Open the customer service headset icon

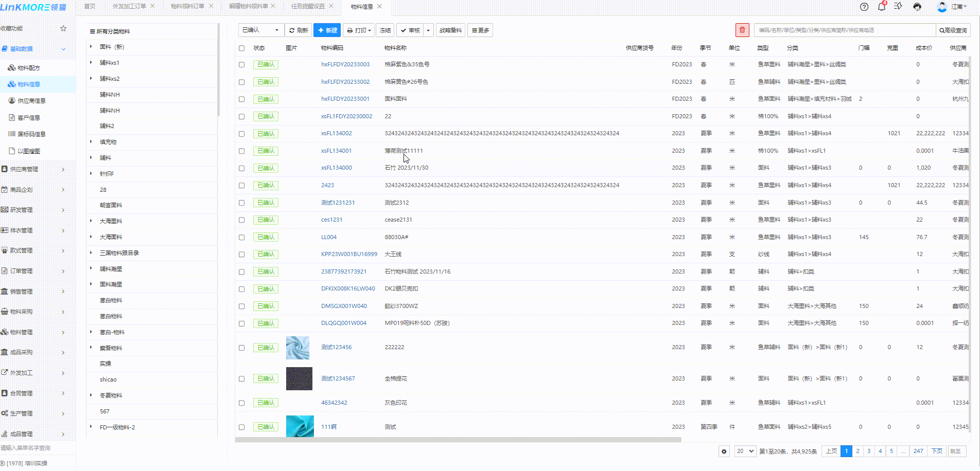(x=917, y=7)
